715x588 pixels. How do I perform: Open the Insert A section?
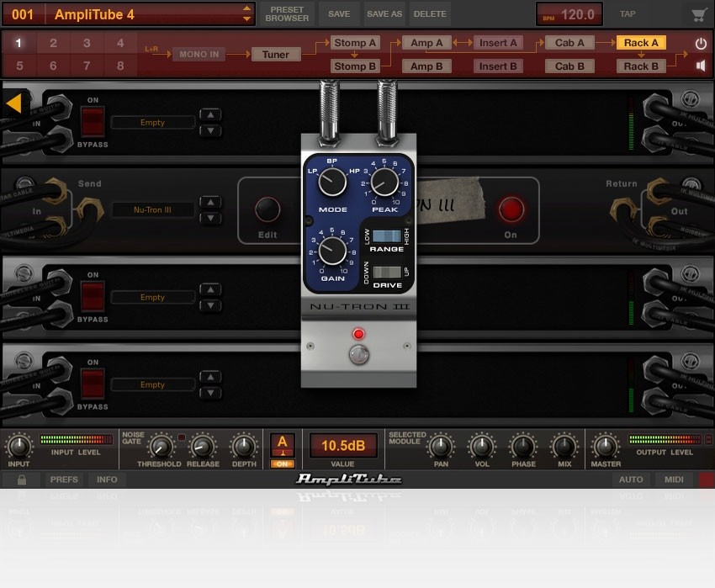498,43
